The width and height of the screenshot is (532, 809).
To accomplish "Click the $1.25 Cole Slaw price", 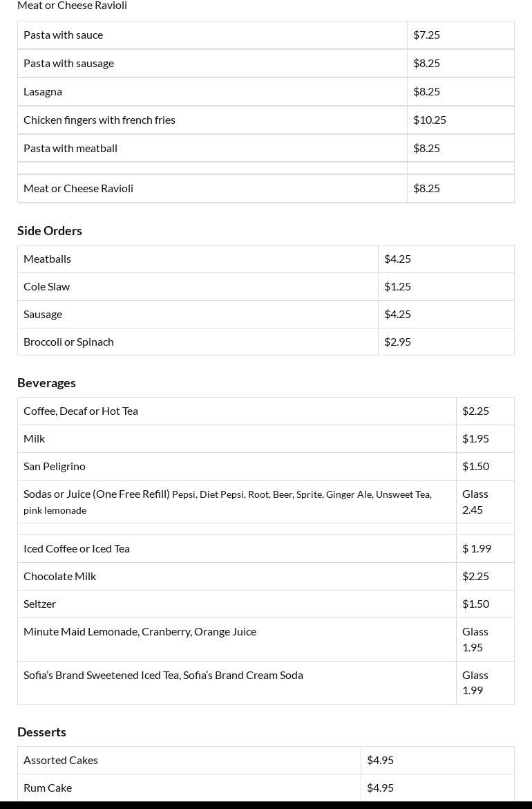I will tap(397, 286).
